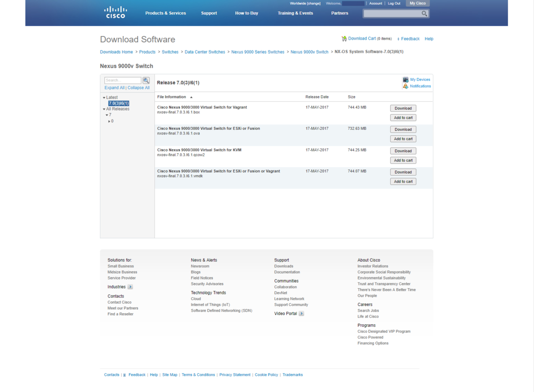
Task: Download the Vagrant .box file
Action: click(x=403, y=108)
